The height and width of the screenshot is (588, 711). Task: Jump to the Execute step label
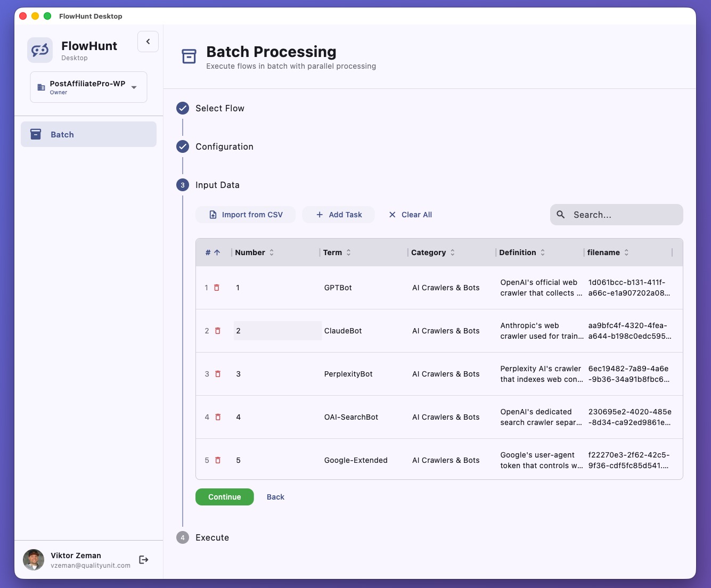[x=212, y=537]
